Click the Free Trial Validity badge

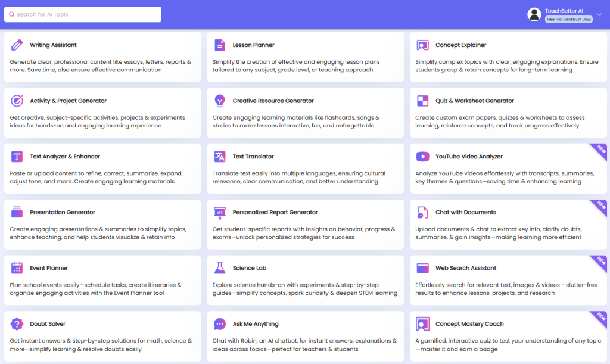pyautogui.click(x=568, y=20)
